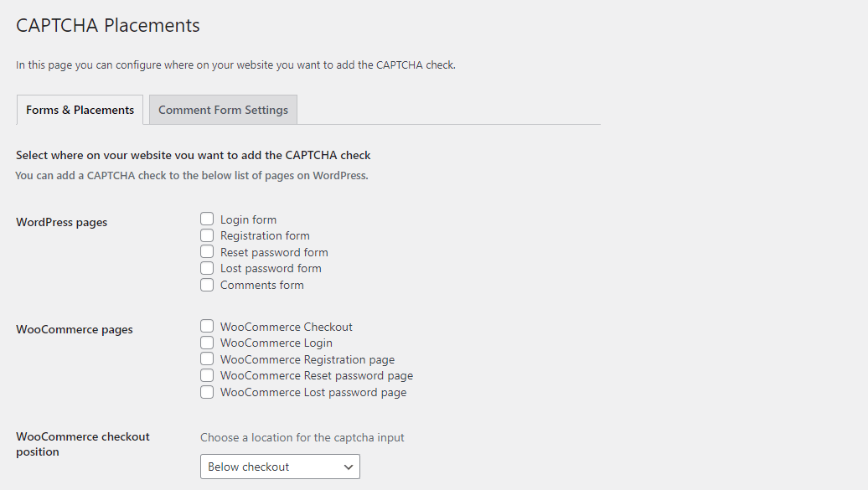This screenshot has width=868, height=490.
Task: Open the Below checkout dropdown
Action: click(x=280, y=467)
